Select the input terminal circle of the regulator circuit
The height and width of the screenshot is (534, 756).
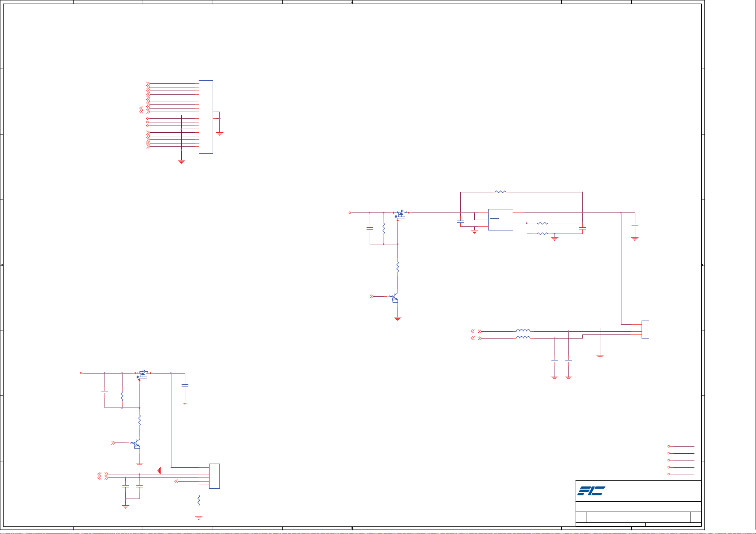point(350,213)
